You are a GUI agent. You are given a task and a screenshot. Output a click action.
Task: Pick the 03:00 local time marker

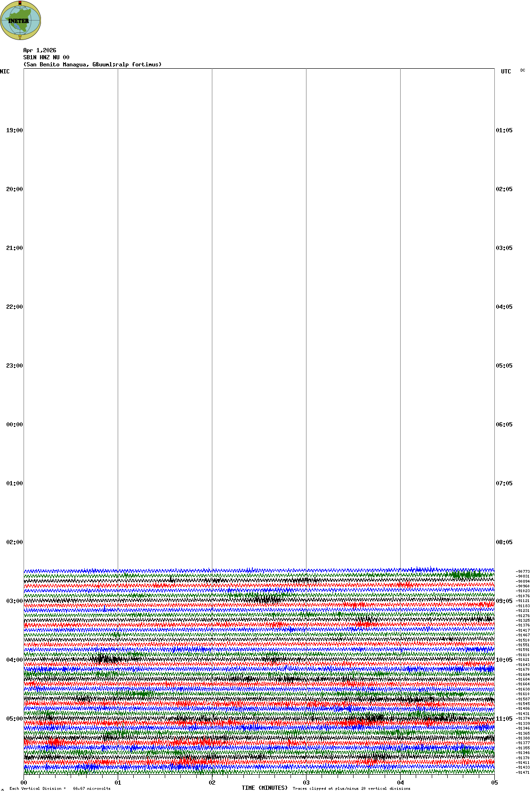click(x=14, y=601)
